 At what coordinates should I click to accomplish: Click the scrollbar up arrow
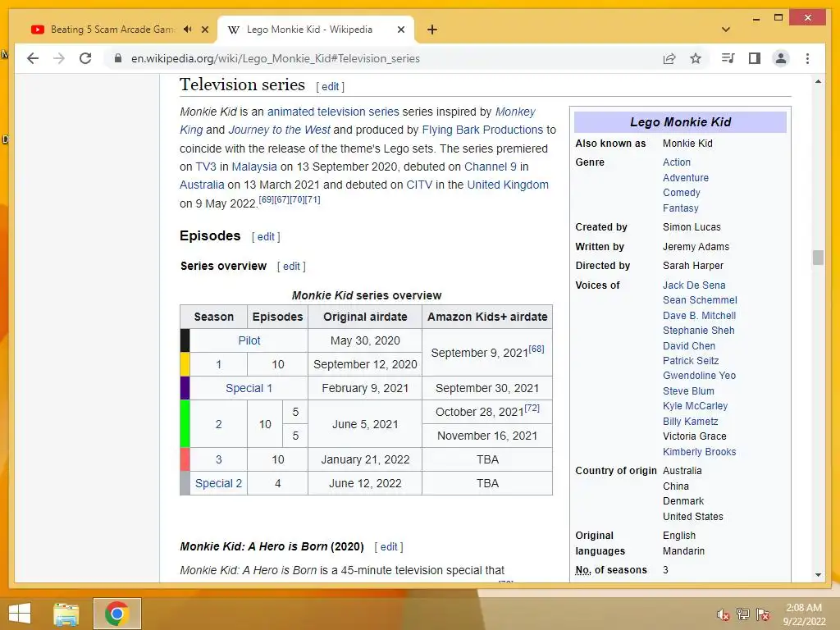pyautogui.click(x=818, y=81)
